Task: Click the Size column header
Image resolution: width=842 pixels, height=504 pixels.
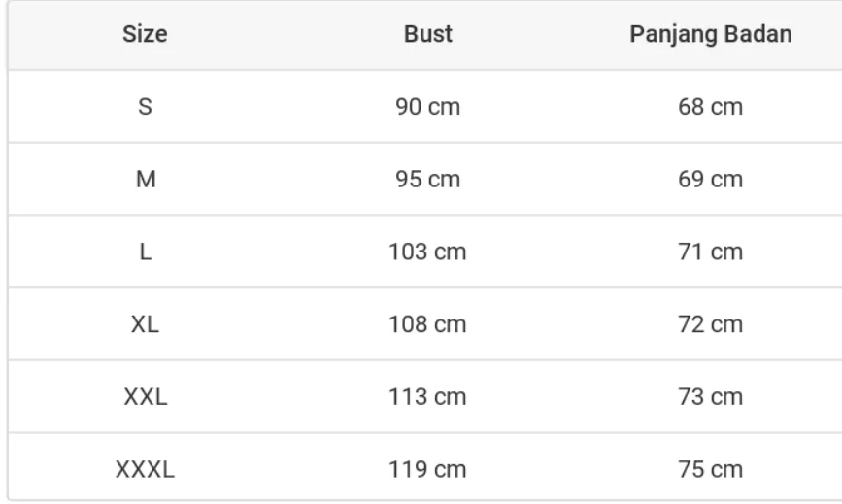Action: click(x=146, y=36)
